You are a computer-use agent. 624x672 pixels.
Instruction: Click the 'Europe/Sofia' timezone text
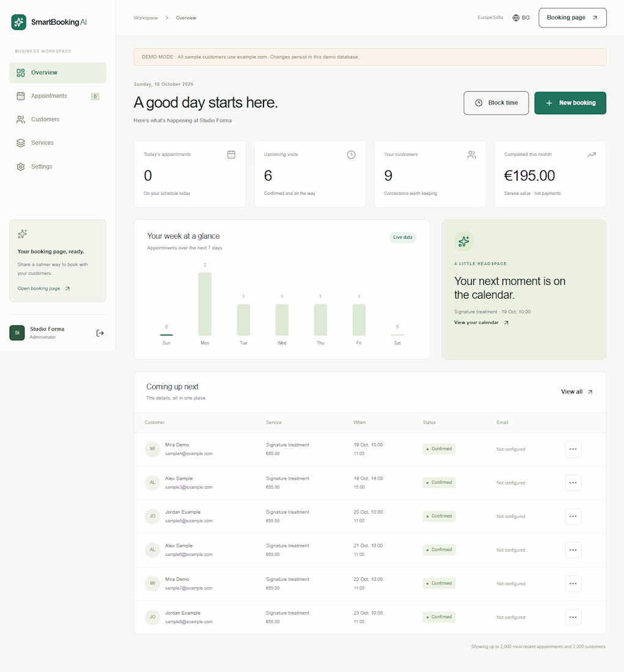tap(490, 18)
